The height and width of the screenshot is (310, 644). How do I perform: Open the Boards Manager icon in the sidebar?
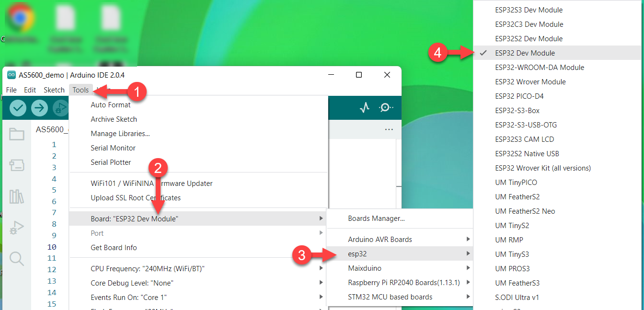tap(17, 166)
